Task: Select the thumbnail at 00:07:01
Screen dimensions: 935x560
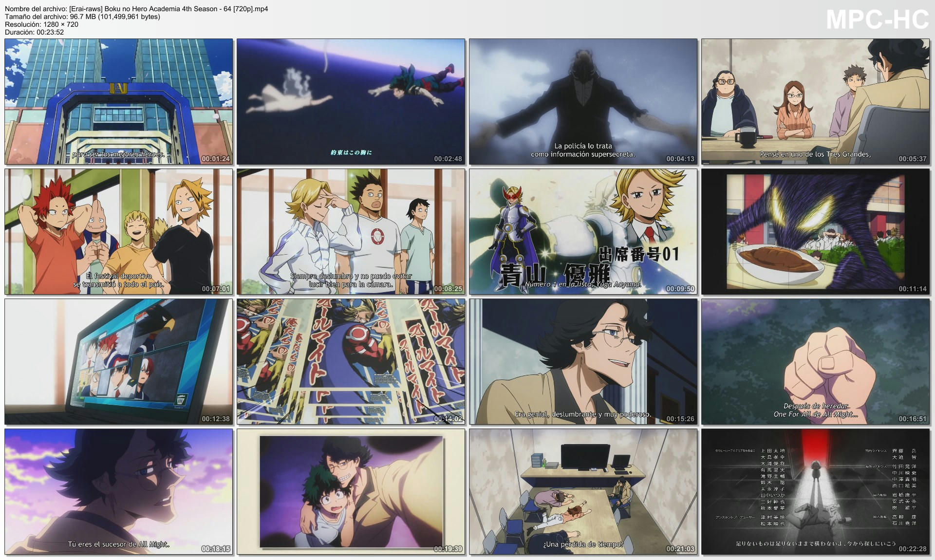Action: coord(119,232)
